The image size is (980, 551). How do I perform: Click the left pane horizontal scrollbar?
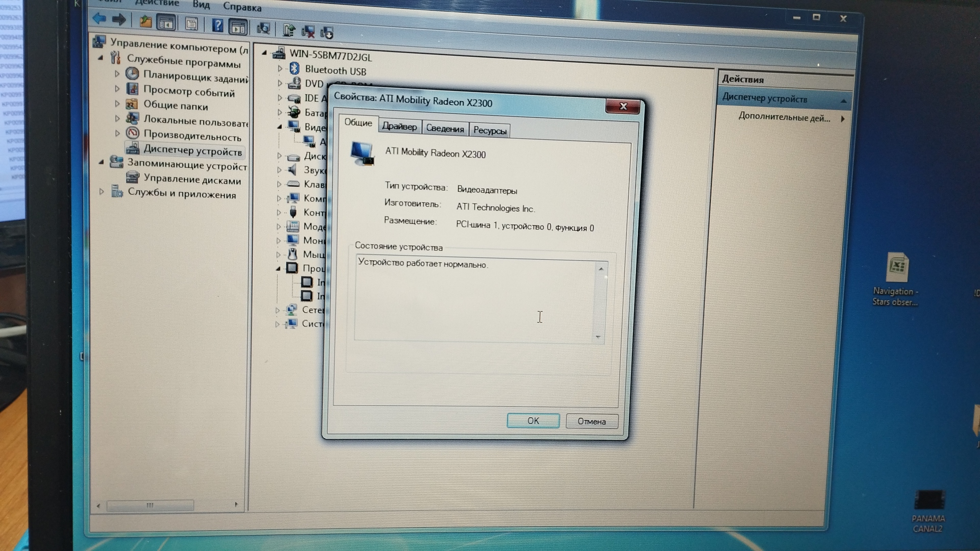coord(150,505)
